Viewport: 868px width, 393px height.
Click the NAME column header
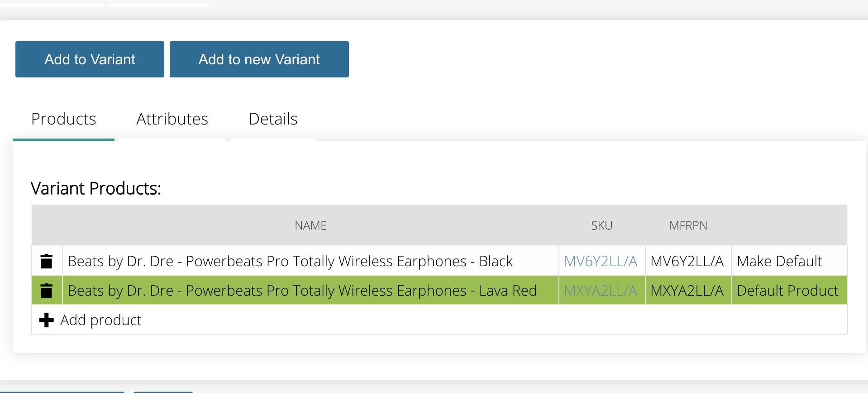(310, 225)
